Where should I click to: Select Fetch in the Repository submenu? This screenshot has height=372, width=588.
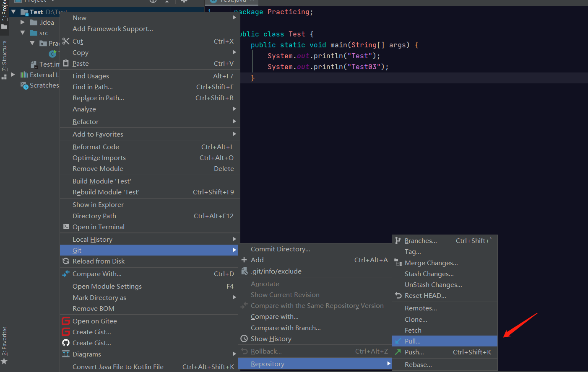click(445, 330)
